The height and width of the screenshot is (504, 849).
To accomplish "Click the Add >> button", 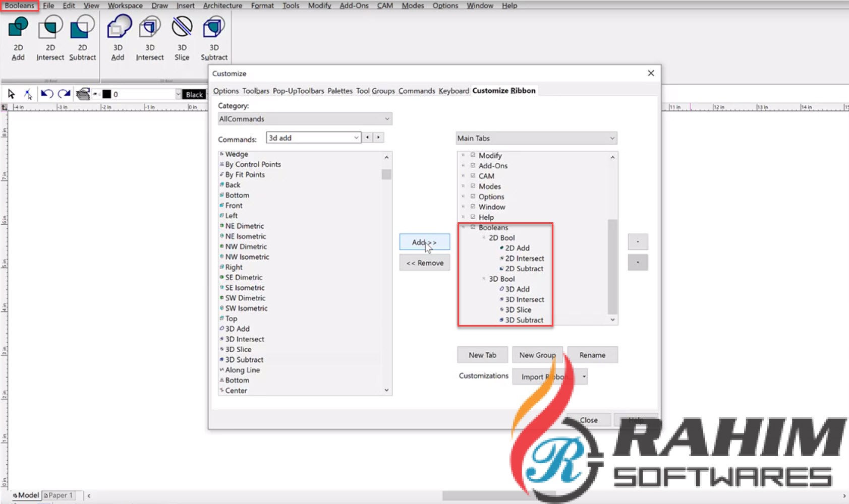I will tap(424, 242).
